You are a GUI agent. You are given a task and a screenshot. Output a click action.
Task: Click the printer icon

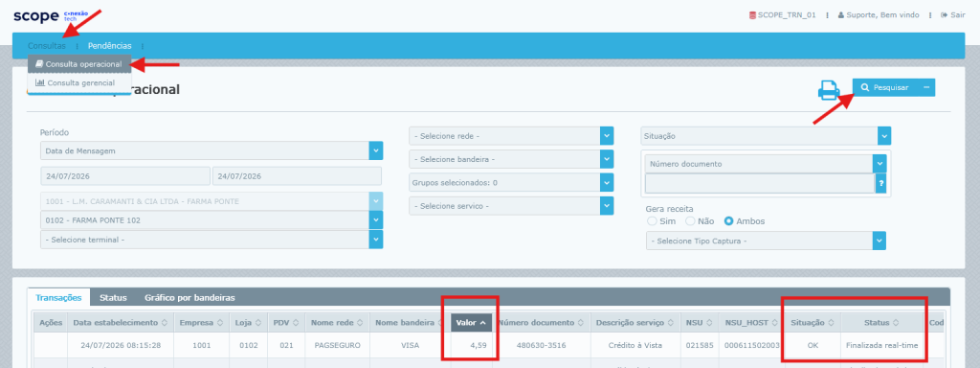829,90
